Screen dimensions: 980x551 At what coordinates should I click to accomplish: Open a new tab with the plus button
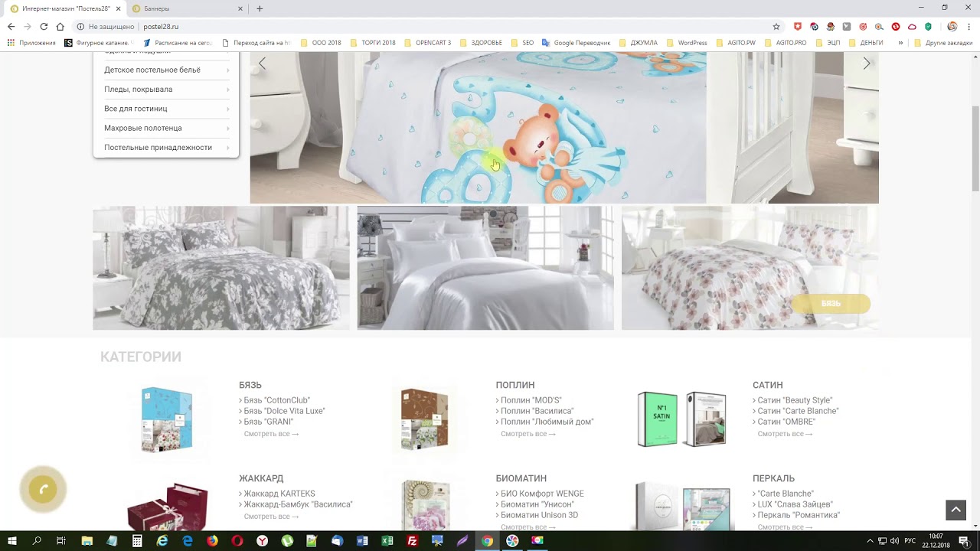[260, 8]
